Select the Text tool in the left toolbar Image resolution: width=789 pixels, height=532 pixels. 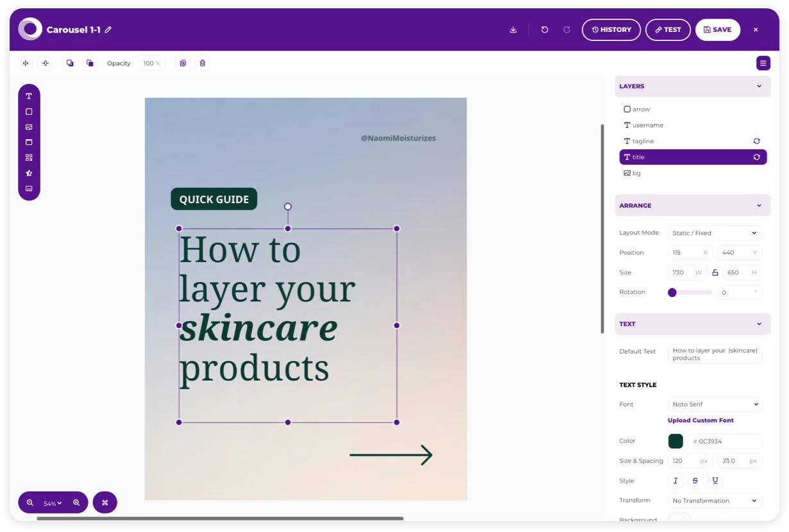28,96
